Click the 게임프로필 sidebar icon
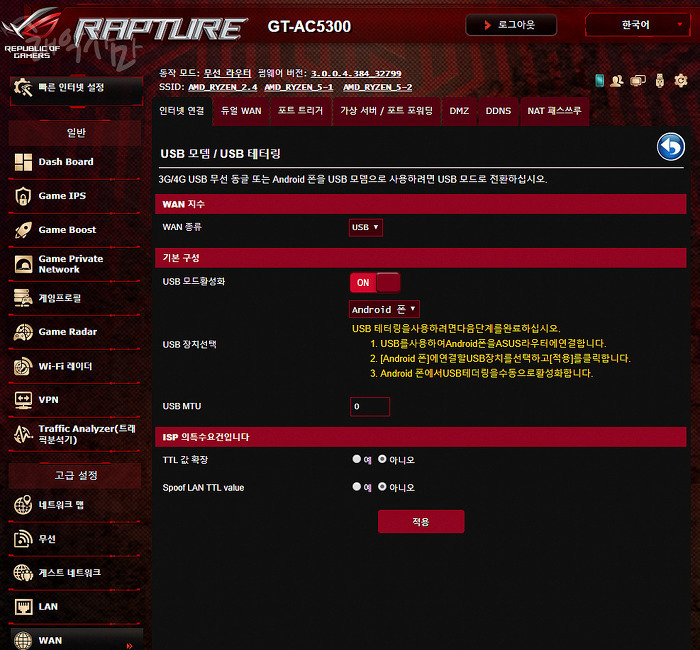Screen dimensions: 700x650 [x=23, y=298]
